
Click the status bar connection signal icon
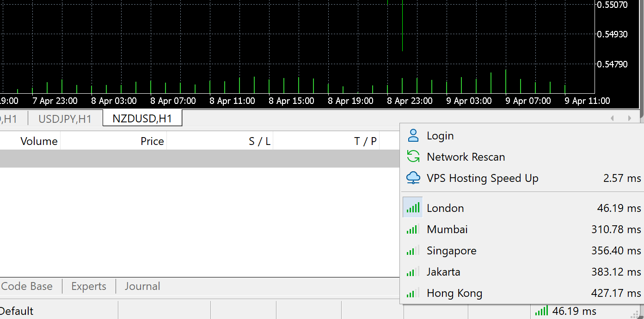click(541, 311)
